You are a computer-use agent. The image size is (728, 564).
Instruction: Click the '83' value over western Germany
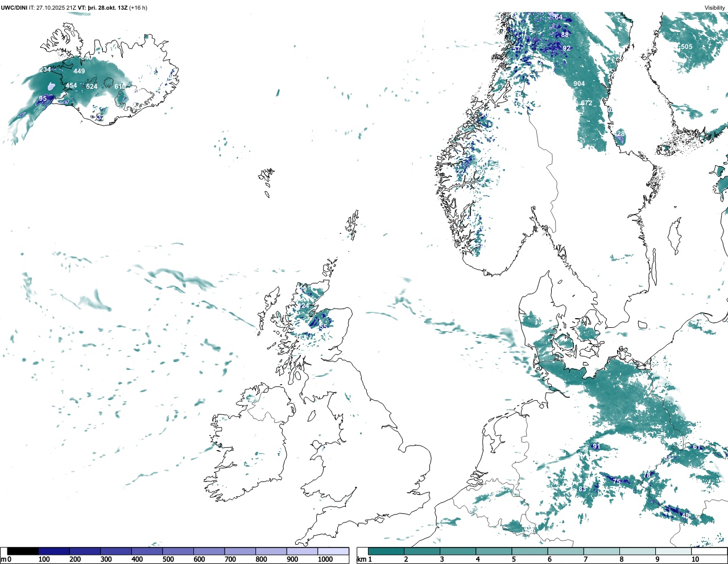pyautogui.click(x=582, y=489)
